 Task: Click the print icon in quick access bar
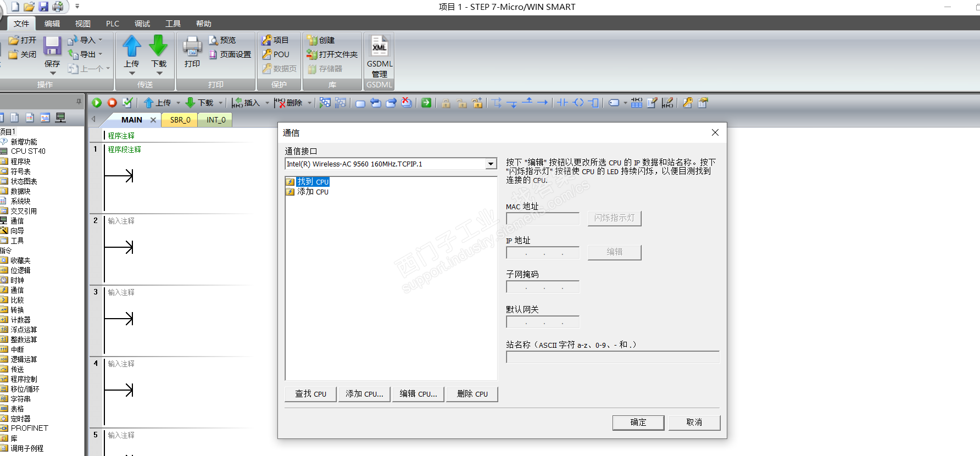pos(58,7)
